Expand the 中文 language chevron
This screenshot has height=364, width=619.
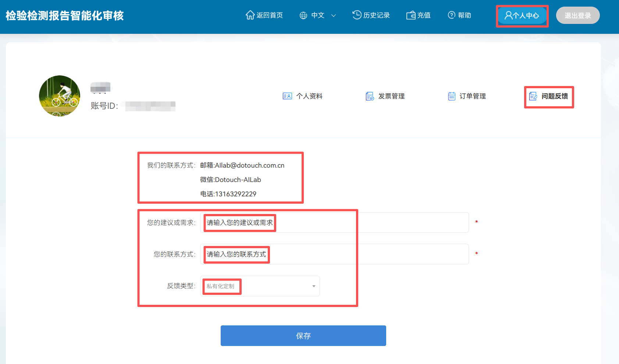click(x=334, y=15)
